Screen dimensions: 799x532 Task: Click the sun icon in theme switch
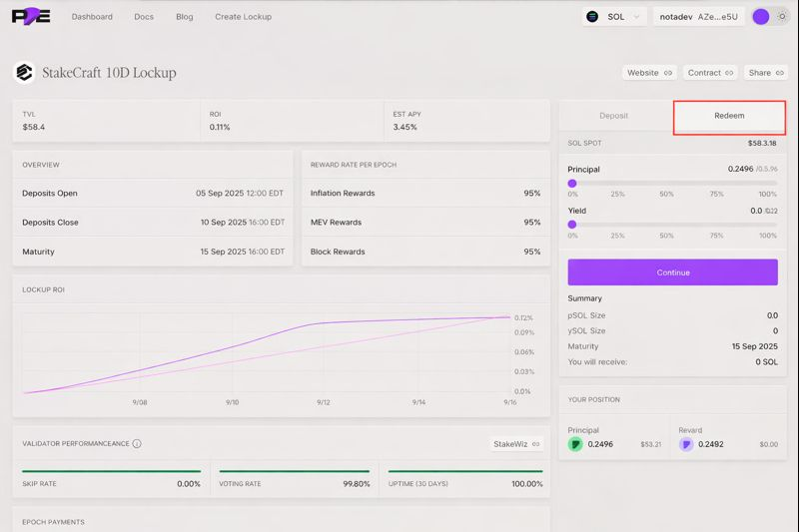pos(782,17)
